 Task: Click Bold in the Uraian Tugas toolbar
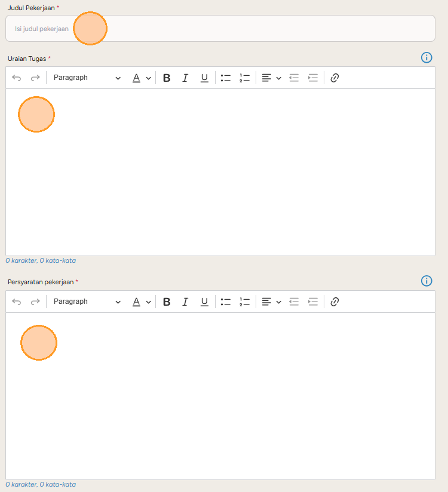167,78
